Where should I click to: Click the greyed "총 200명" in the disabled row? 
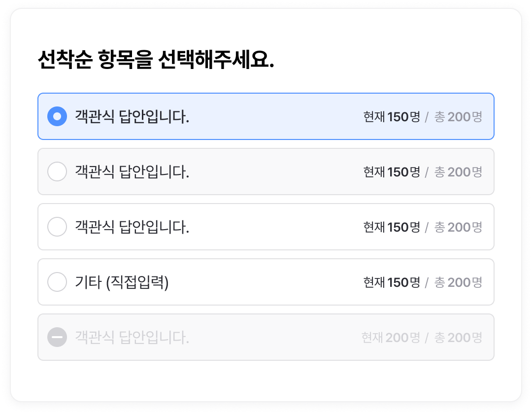click(458, 338)
